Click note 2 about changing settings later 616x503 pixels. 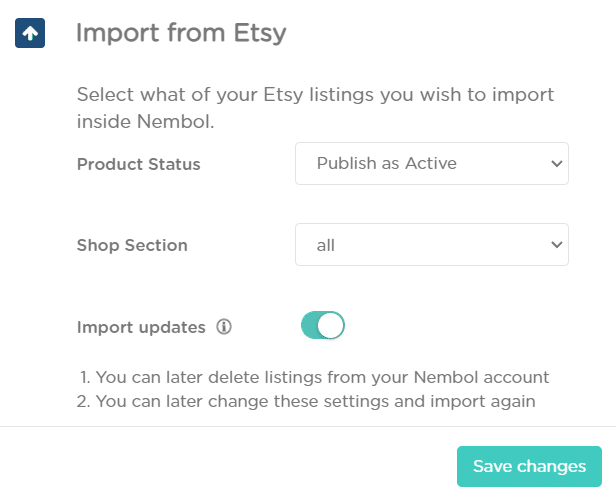click(306, 402)
